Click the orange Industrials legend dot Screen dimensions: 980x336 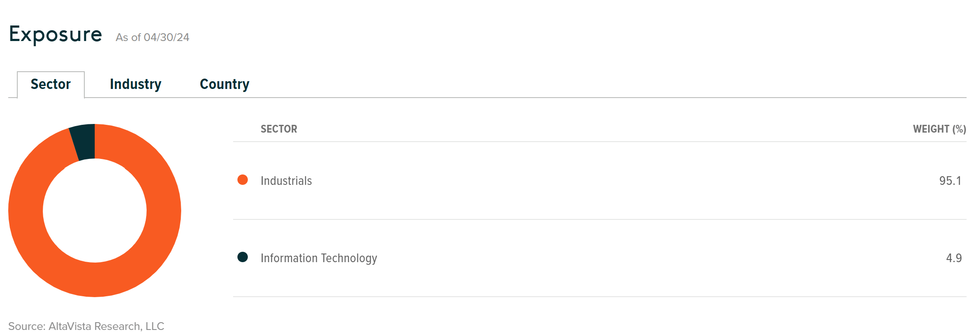[243, 180]
